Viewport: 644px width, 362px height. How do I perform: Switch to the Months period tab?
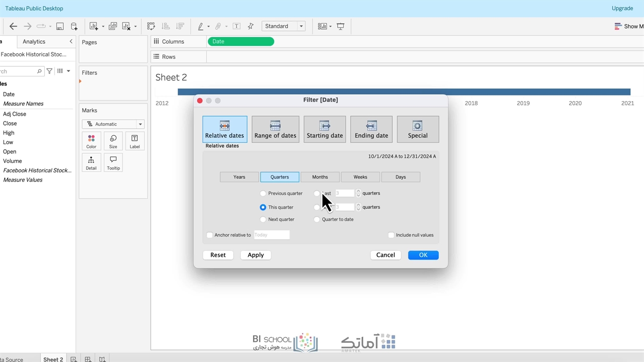320,177
